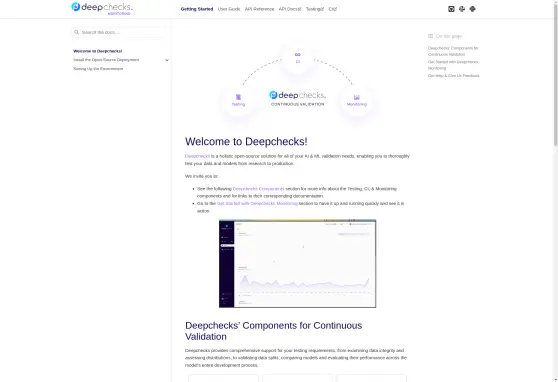Click the Deepchecks Monitoring logo
558x382 pixels.
[x=102, y=9]
